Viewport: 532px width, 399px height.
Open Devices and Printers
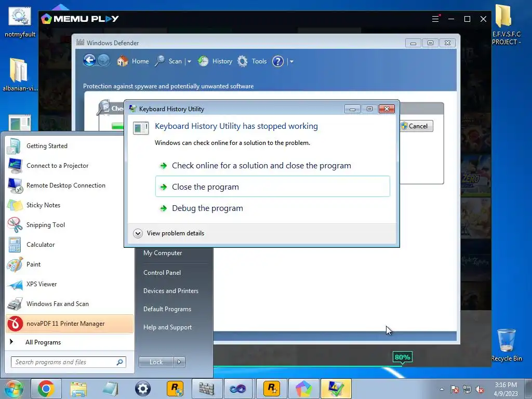pos(170,291)
